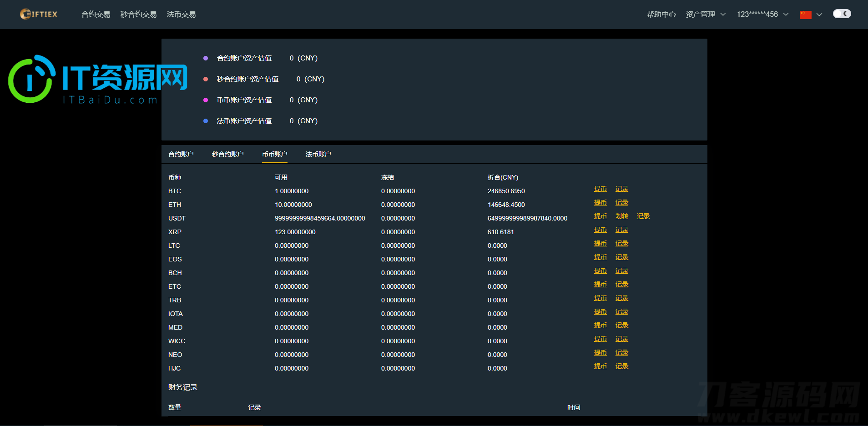Image resolution: width=868 pixels, height=426 pixels.
Task: Switch to the 秒合约账户 tab
Action: (x=227, y=154)
